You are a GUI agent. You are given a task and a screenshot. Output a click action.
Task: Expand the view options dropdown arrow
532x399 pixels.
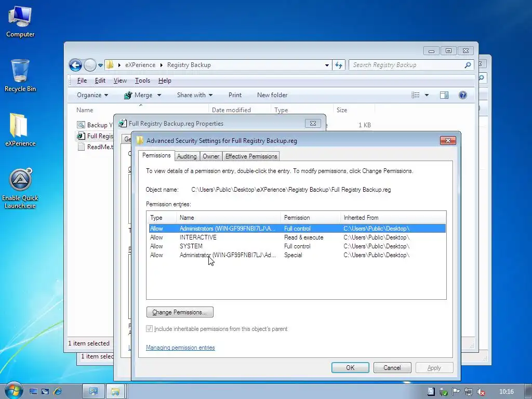(427, 95)
